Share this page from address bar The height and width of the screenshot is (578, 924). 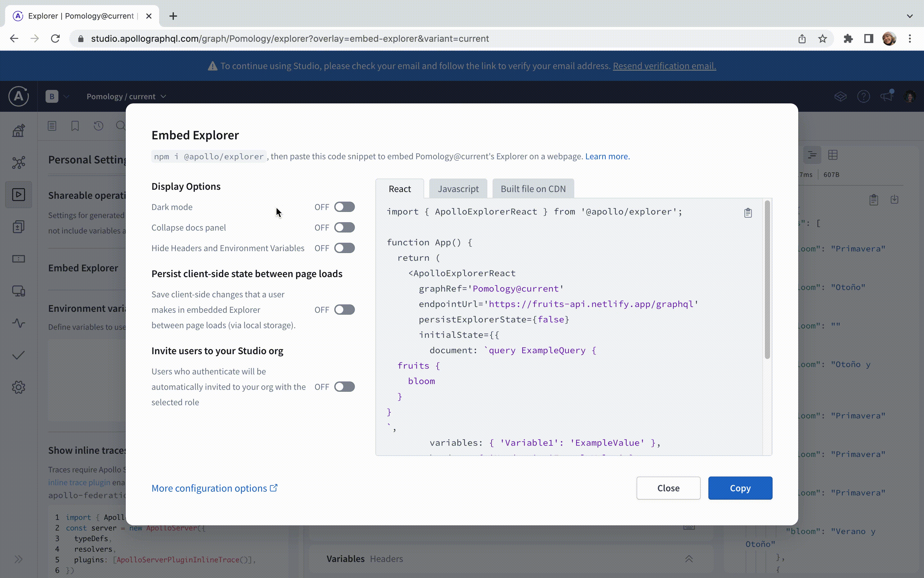coord(802,39)
